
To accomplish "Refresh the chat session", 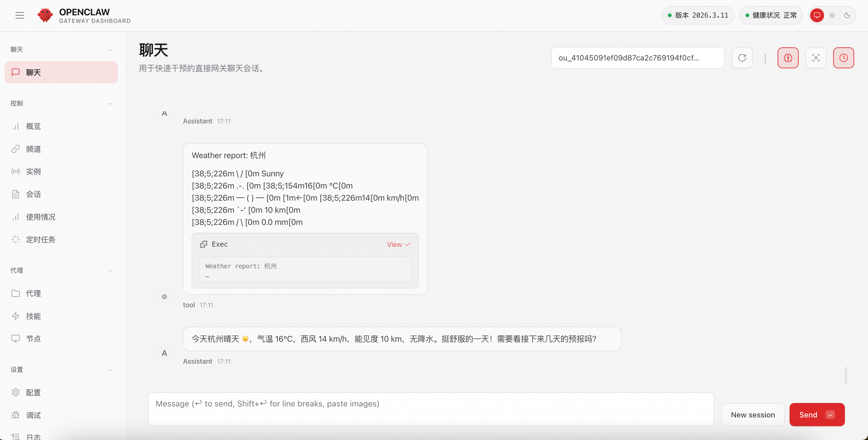I will [x=742, y=58].
